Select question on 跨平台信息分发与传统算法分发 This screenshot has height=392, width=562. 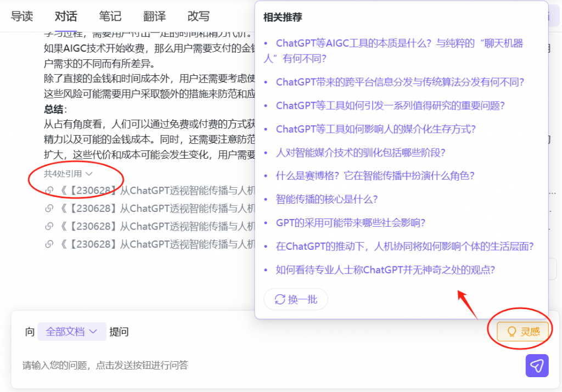(400, 82)
